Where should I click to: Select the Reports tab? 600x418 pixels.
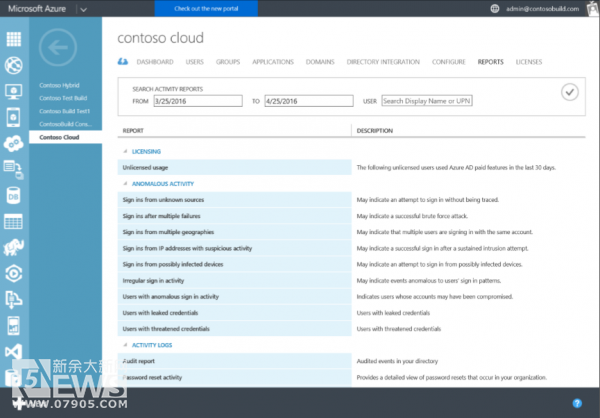tap(491, 62)
